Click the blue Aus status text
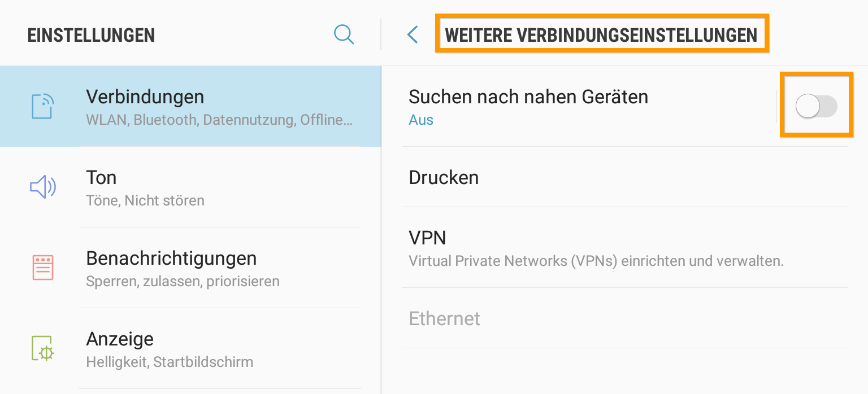 pyautogui.click(x=421, y=120)
